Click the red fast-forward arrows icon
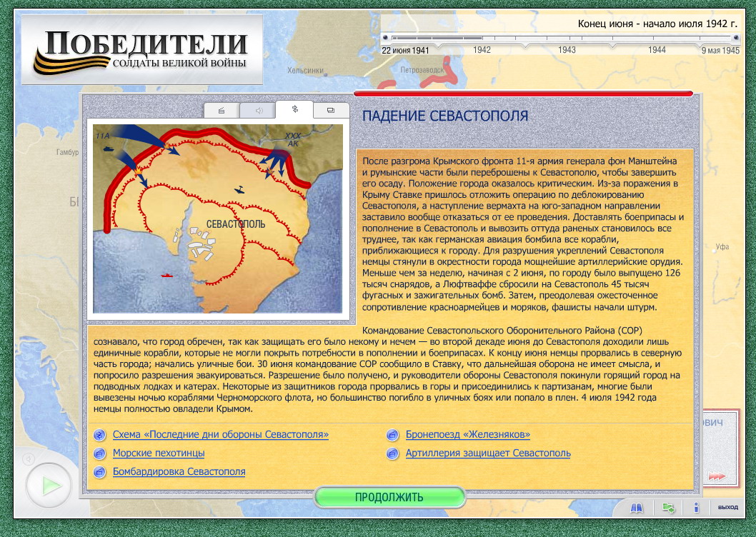Image resolution: width=756 pixels, height=537 pixels. pos(716,476)
